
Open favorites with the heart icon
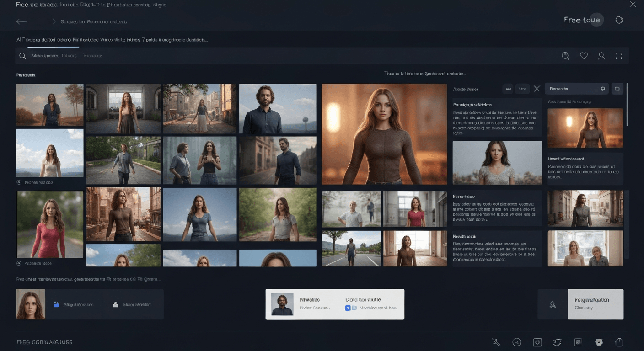(584, 55)
